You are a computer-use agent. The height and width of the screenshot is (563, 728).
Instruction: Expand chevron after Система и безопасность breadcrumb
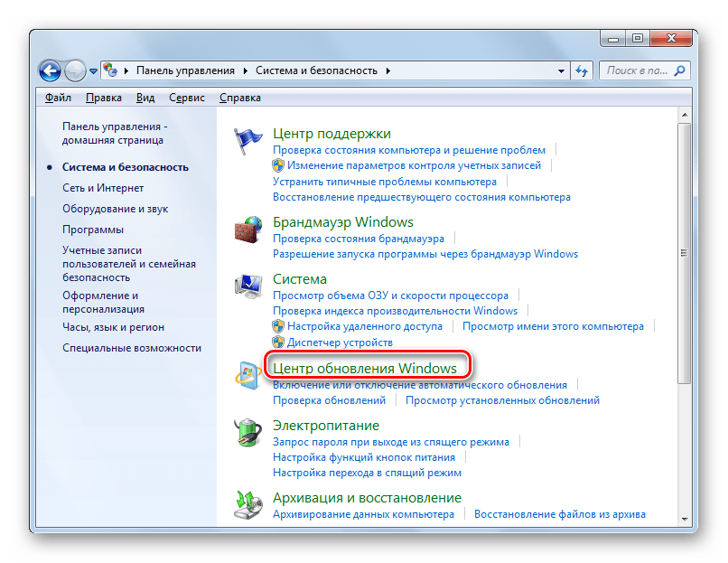coord(388,71)
